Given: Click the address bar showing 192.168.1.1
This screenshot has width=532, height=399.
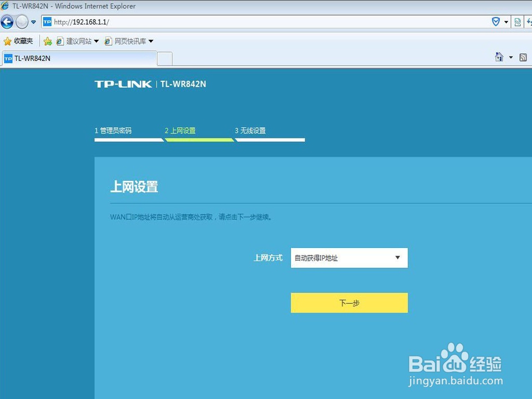Looking at the screenshot, I should pyautogui.click(x=264, y=22).
